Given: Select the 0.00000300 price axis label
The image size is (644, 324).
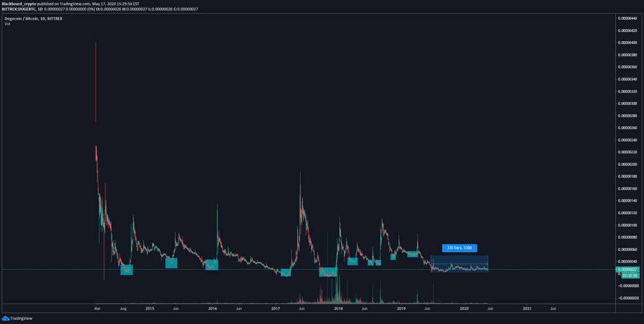Looking at the screenshot, I should click(627, 104).
